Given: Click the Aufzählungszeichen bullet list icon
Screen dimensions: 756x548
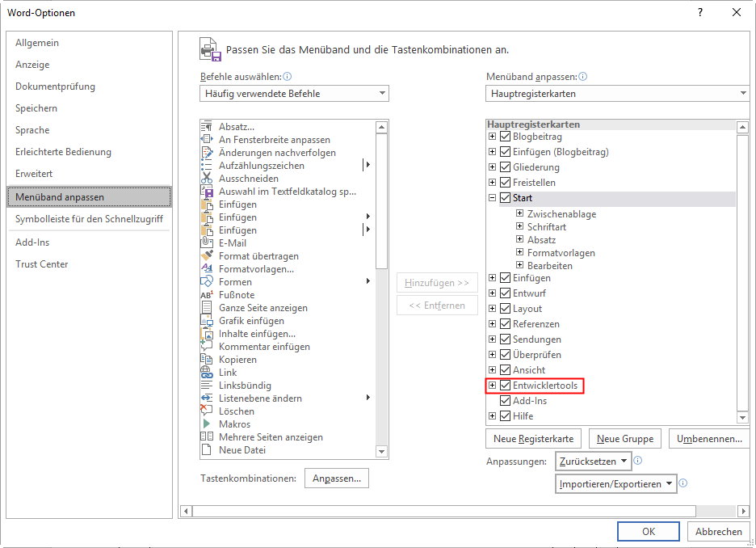Looking at the screenshot, I should coord(206,166).
